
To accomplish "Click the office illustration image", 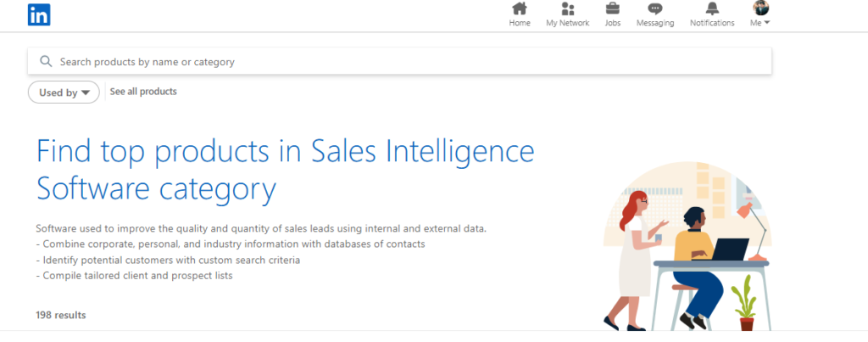I will coord(687,246).
